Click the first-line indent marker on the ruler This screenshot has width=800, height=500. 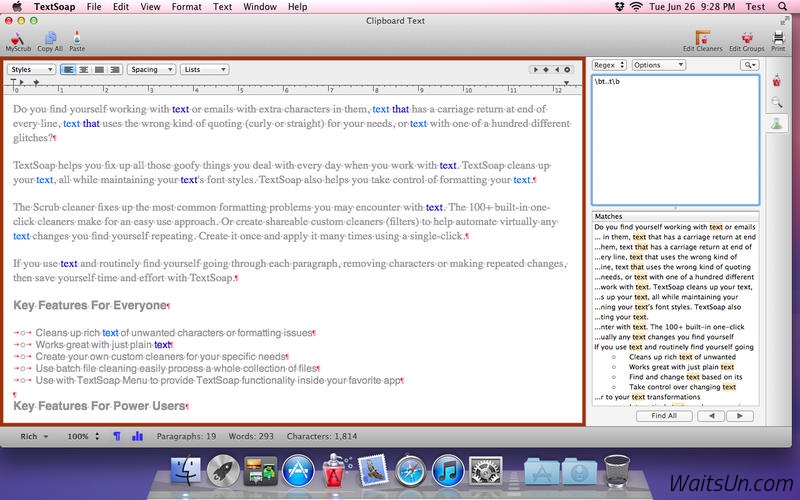point(14,82)
